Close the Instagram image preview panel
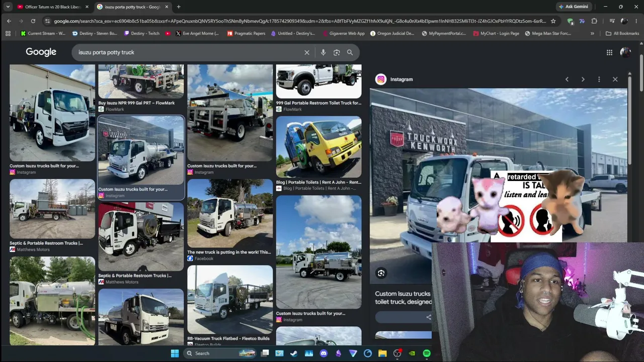 615,79
